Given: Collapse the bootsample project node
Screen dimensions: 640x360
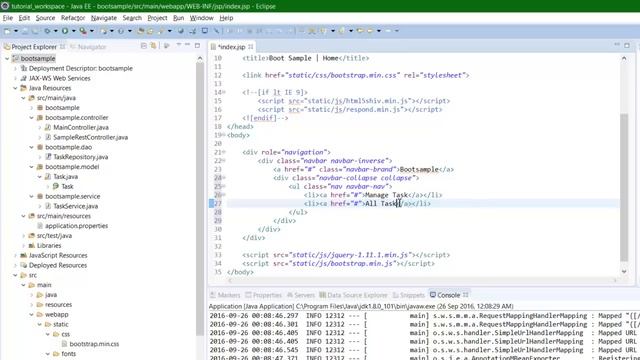Looking at the screenshot, I should click(7, 59).
